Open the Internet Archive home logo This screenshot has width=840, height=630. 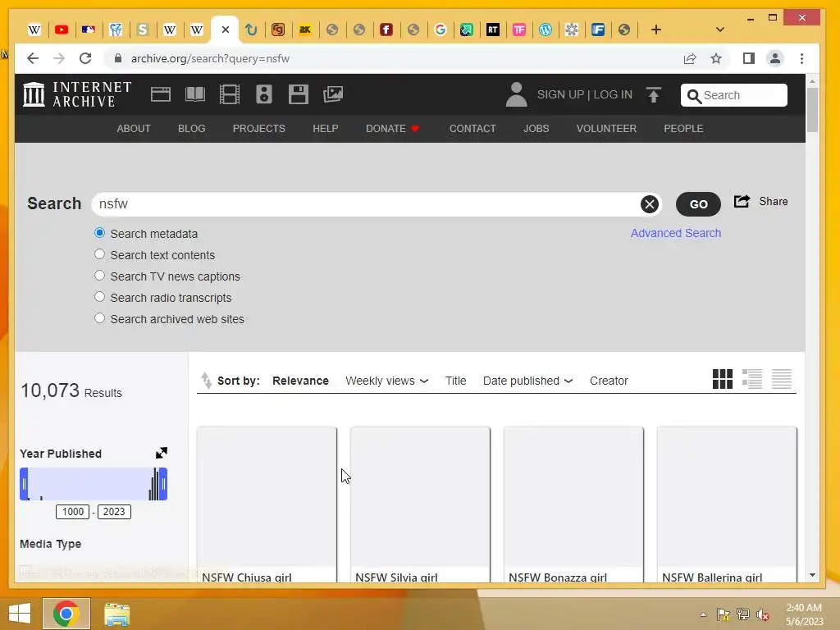[78, 95]
